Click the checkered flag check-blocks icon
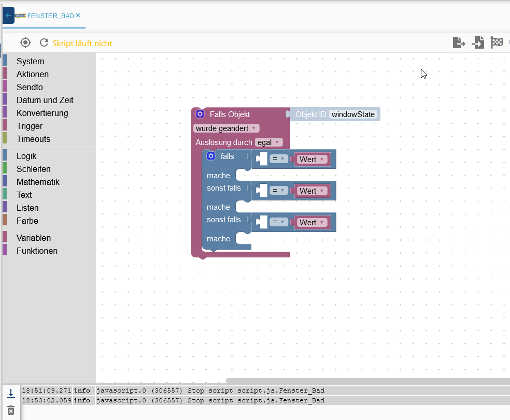The height and width of the screenshot is (420, 510). pos(497,43)
